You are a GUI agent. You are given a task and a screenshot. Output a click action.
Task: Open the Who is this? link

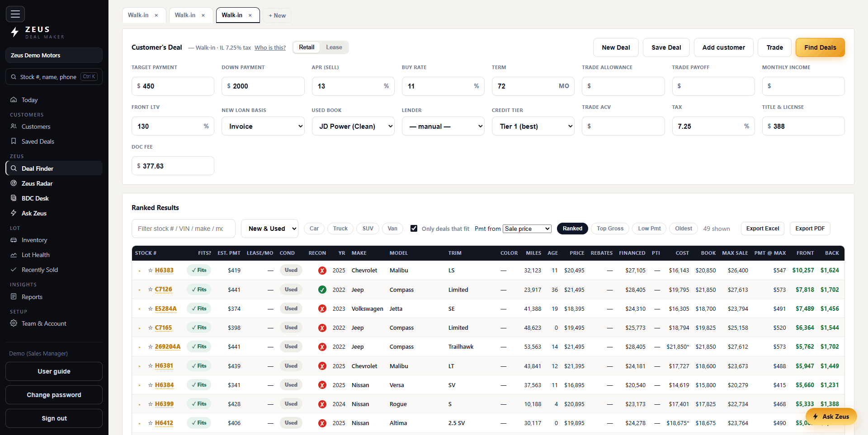pyautogui.click(x=270, y=48)
